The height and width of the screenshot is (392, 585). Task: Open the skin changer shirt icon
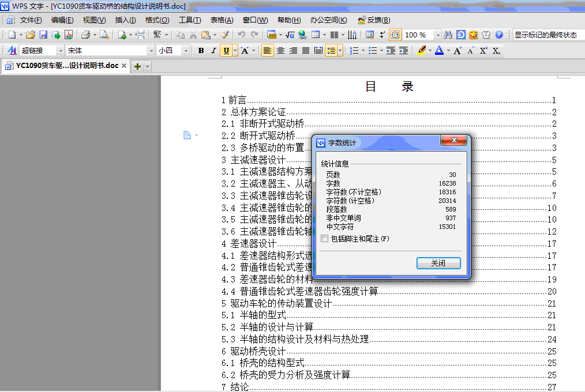pyautogui.click(x=486, y=35)
